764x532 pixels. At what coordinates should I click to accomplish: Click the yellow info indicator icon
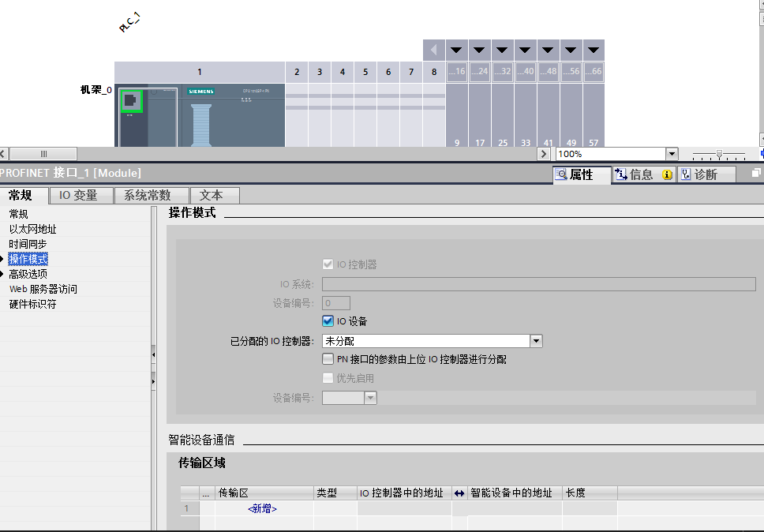[667, 174]
